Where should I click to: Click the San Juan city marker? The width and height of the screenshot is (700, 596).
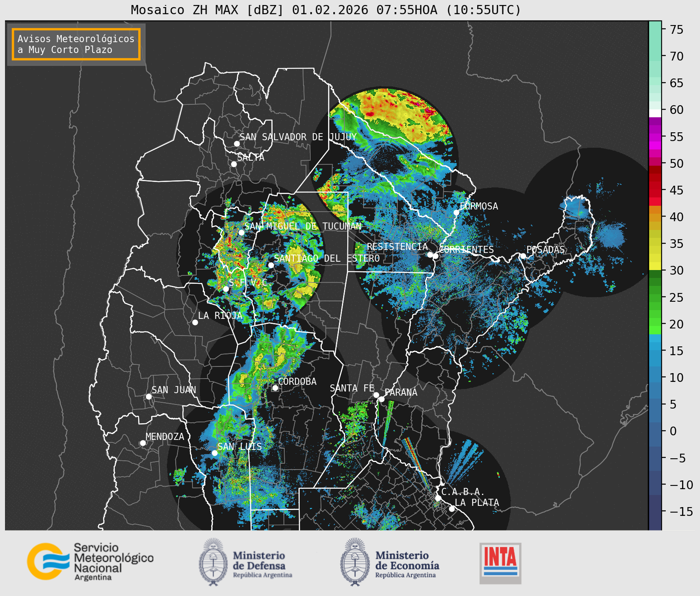[149, 396]
